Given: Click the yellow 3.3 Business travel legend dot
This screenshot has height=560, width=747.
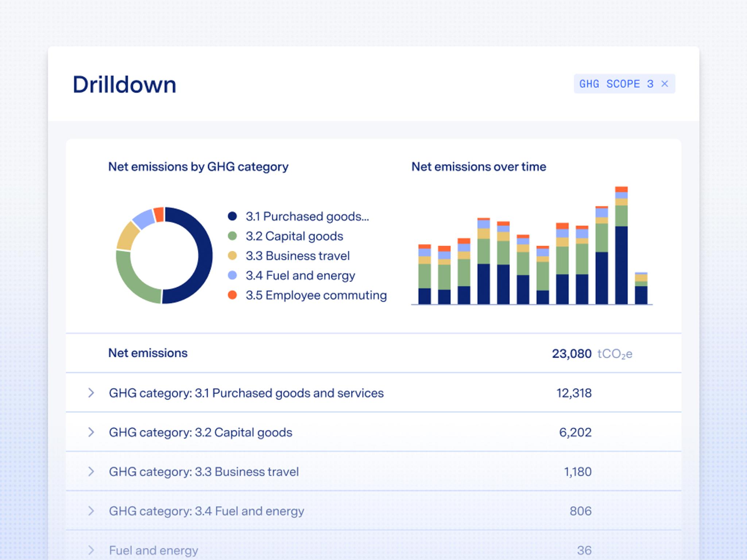Looking at the screenshot, I should [x=232, y=256].
